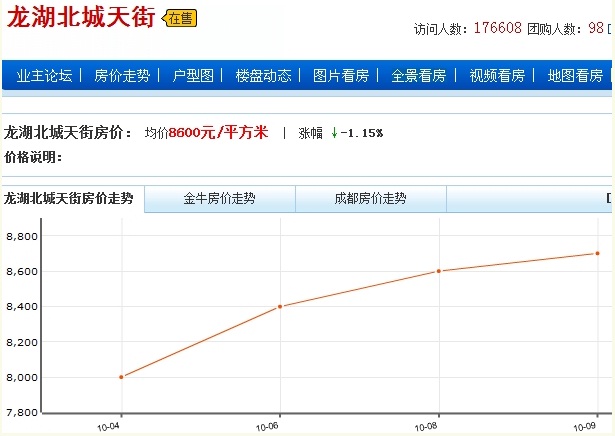Image resolution: width=615 pixels, height=436 pixels.
Task: Click 地图看房 in the navigation bar
Action: [575, 75]
